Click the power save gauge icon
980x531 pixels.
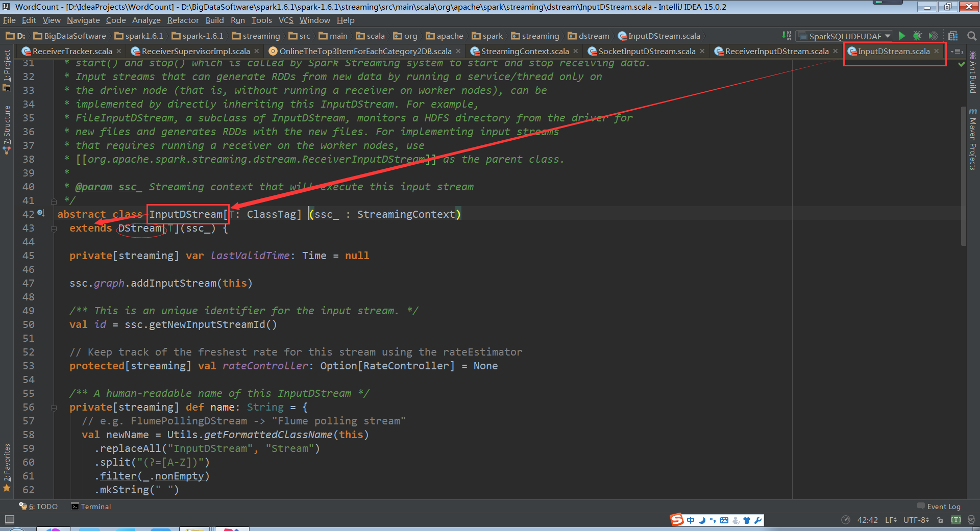(x=846, y=520)
